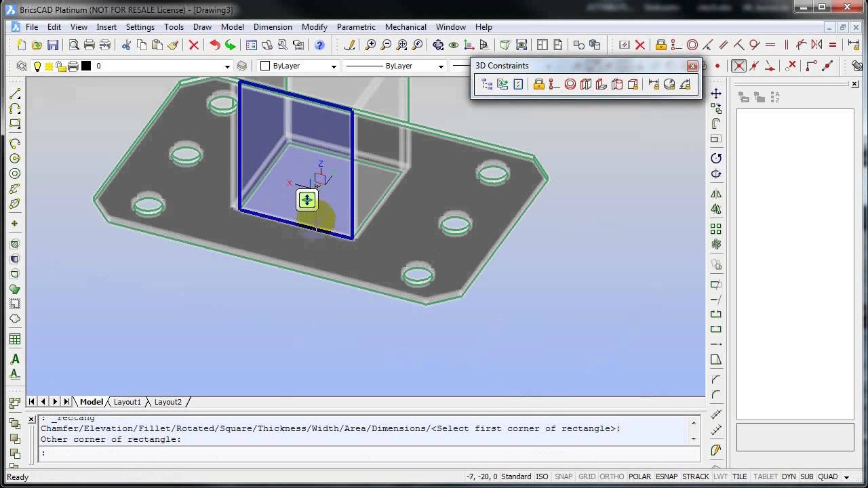Open the Mechanical menu
868x488 pixels.
[406, 27]
